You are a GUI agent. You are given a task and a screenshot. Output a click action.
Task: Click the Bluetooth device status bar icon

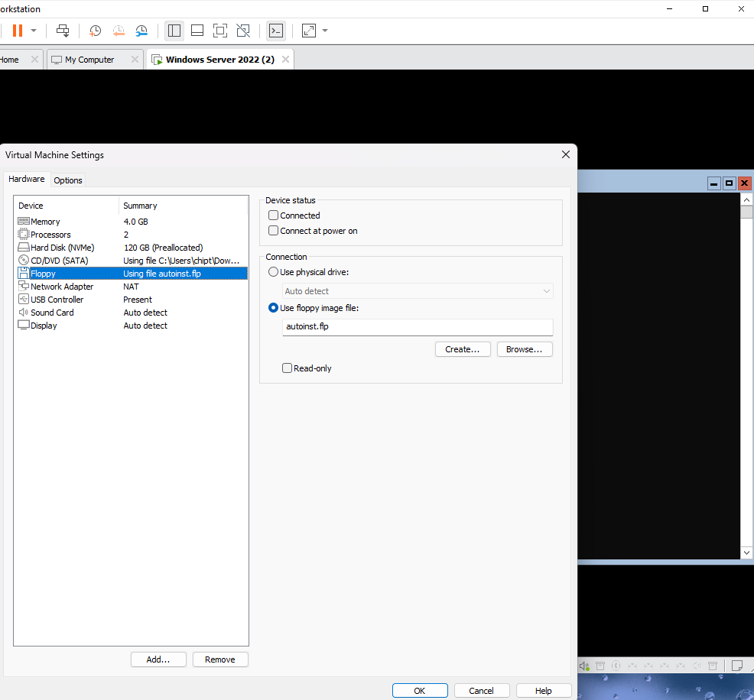click(616, 666)
